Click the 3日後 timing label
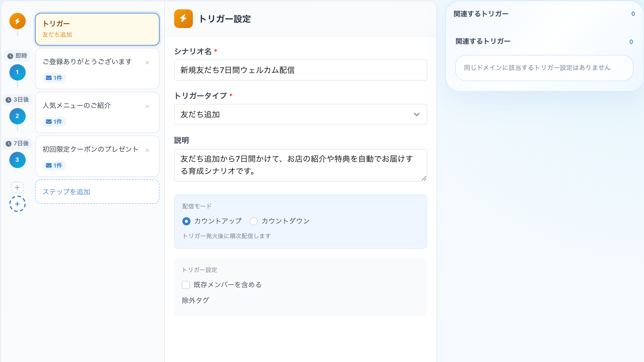 click(x=17, y=100)
